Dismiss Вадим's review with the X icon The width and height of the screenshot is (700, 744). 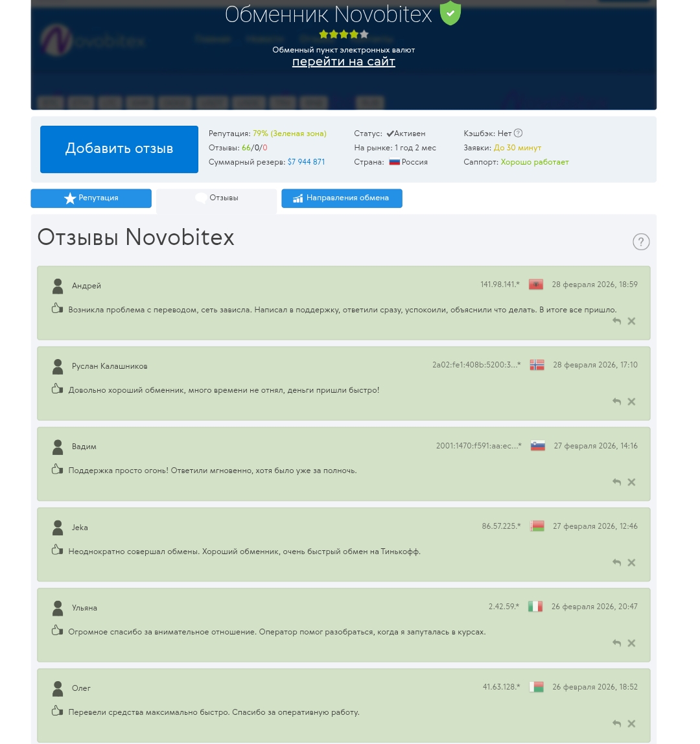pyautogui.click(x=631, y=482)
